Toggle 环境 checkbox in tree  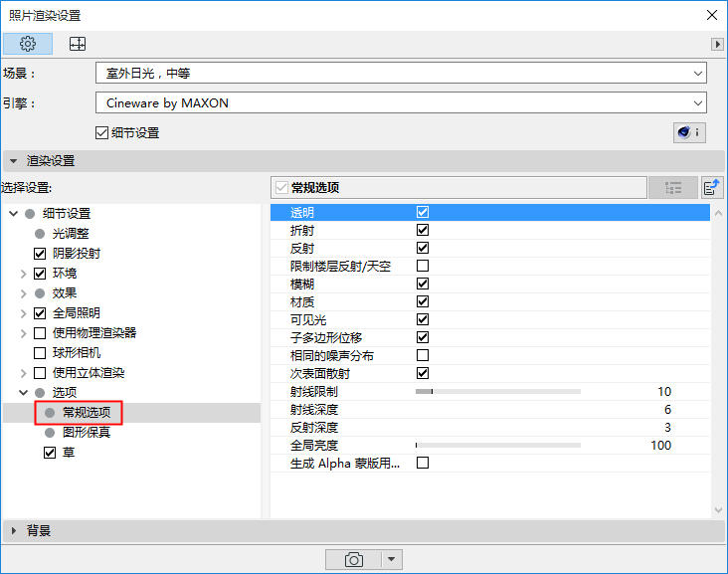(40, 274)
